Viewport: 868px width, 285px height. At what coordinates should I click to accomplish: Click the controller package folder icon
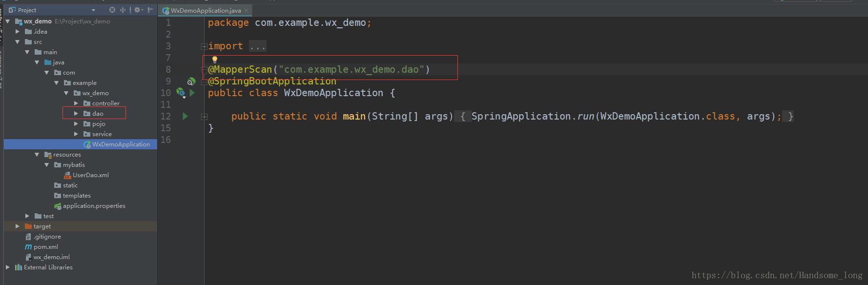[x=87, y=103]
